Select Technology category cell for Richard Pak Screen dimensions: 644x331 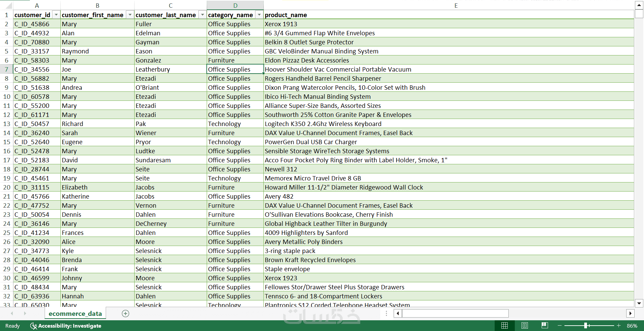pos(235,124)
